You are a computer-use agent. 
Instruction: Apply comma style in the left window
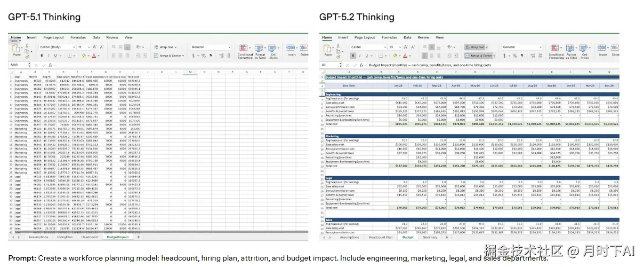(x=211, y=56)
